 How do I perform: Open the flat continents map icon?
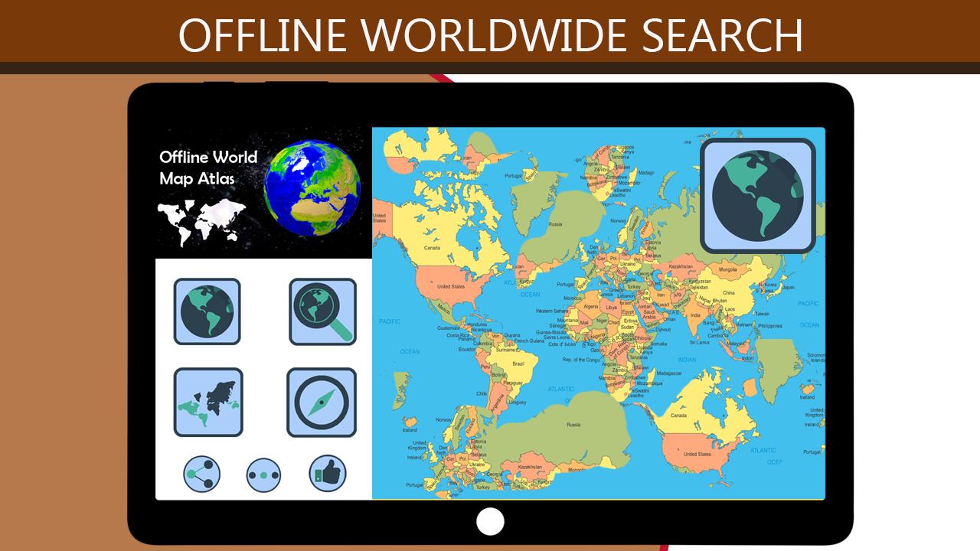(208, 403)
